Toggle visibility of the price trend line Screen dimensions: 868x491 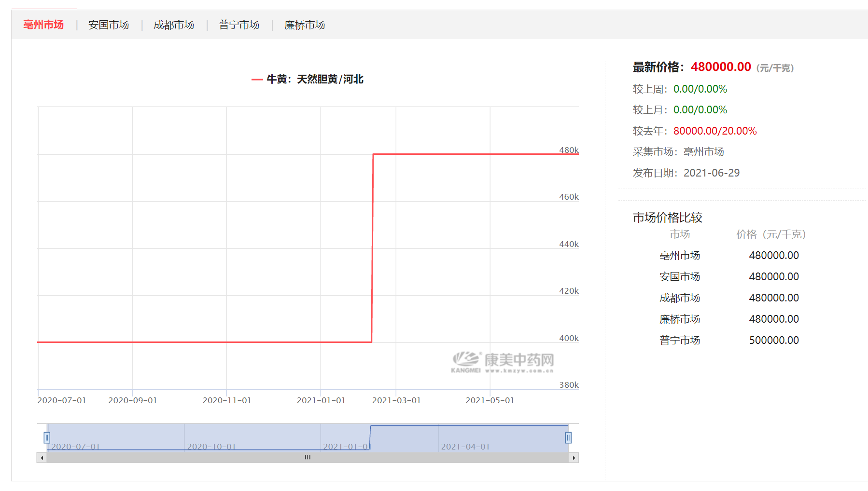pos(308,79)
